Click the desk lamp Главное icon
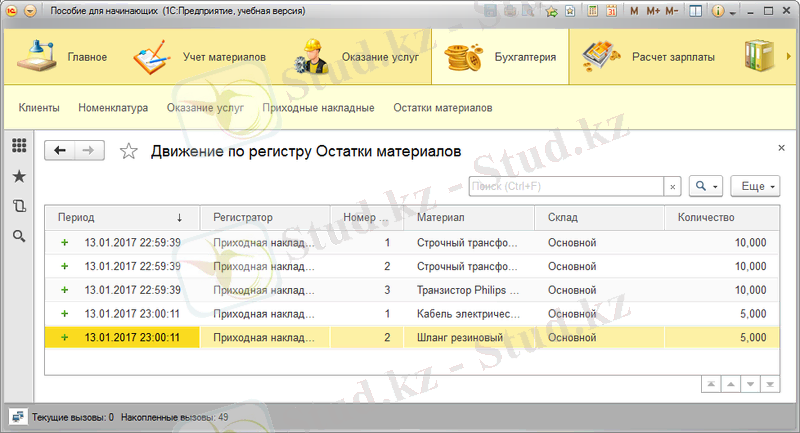Screen dimensions: 800x433 36,56
